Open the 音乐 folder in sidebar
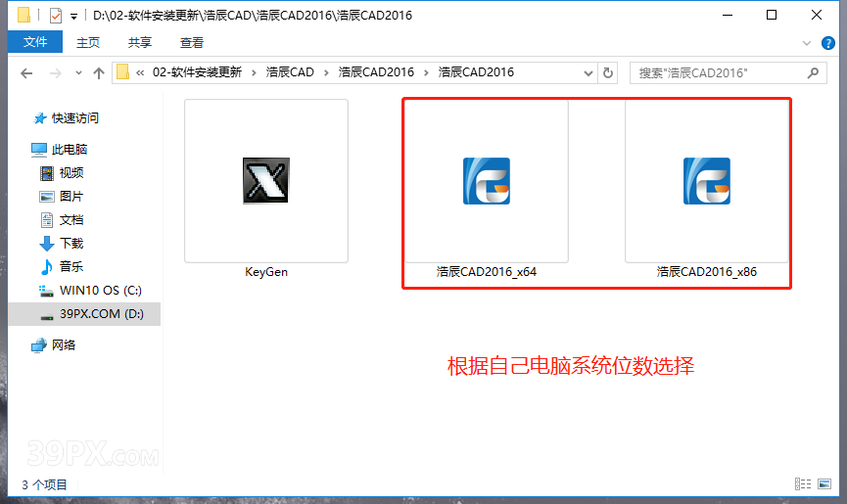Viewport: 847px width, 504px height. [x=71, y=266]
